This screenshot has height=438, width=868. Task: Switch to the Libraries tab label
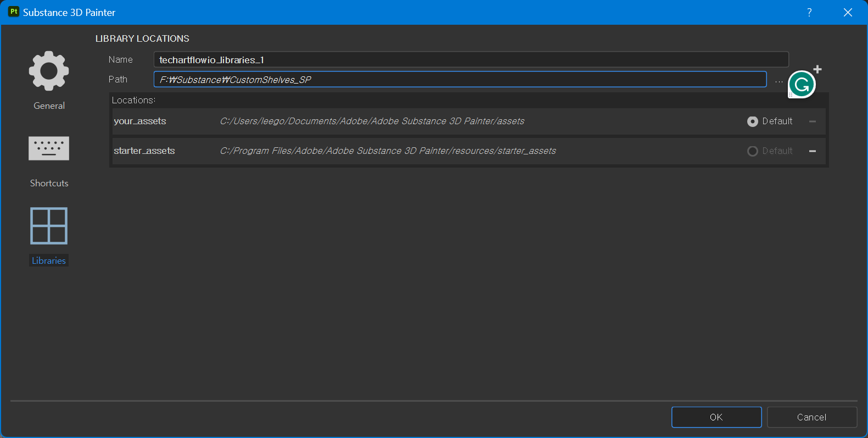pos(49,260)
